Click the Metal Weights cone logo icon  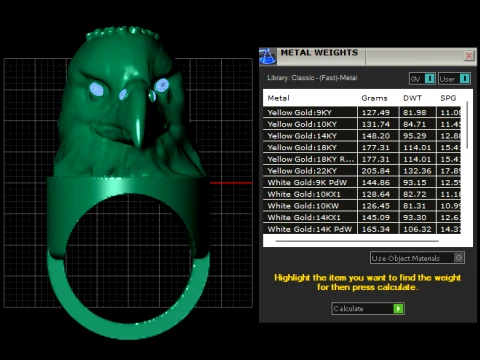268,56
